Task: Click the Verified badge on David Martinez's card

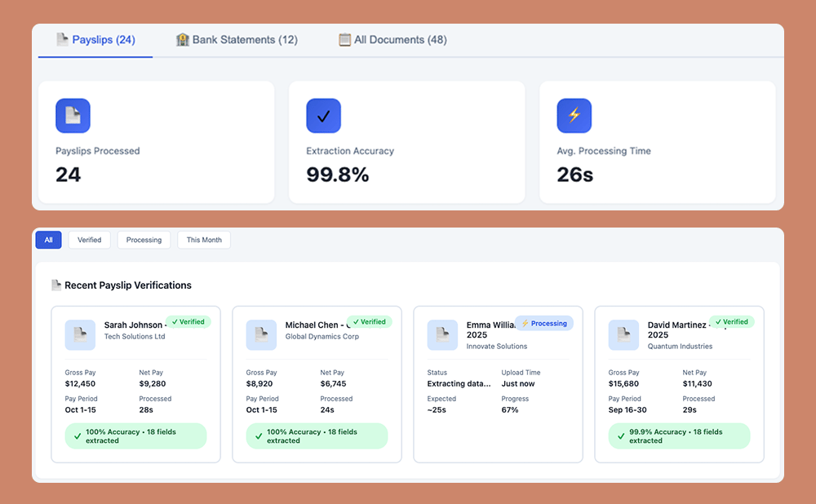Action: pos(732,321)
